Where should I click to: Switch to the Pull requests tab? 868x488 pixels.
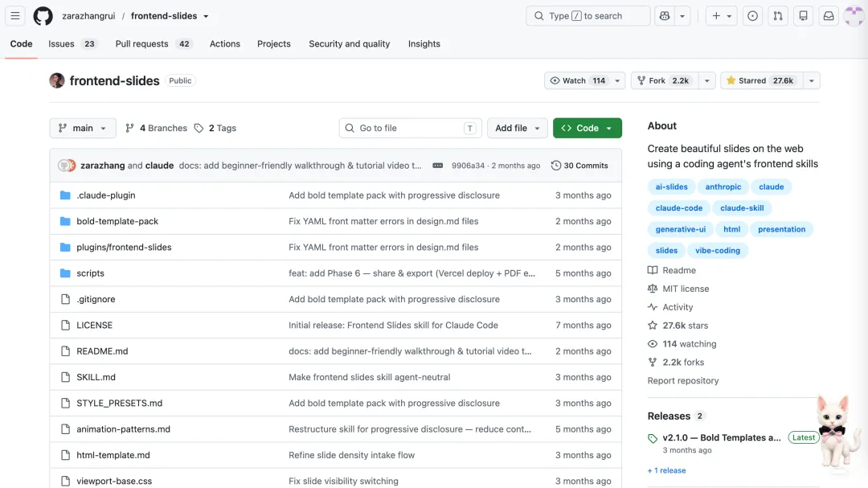154,43
